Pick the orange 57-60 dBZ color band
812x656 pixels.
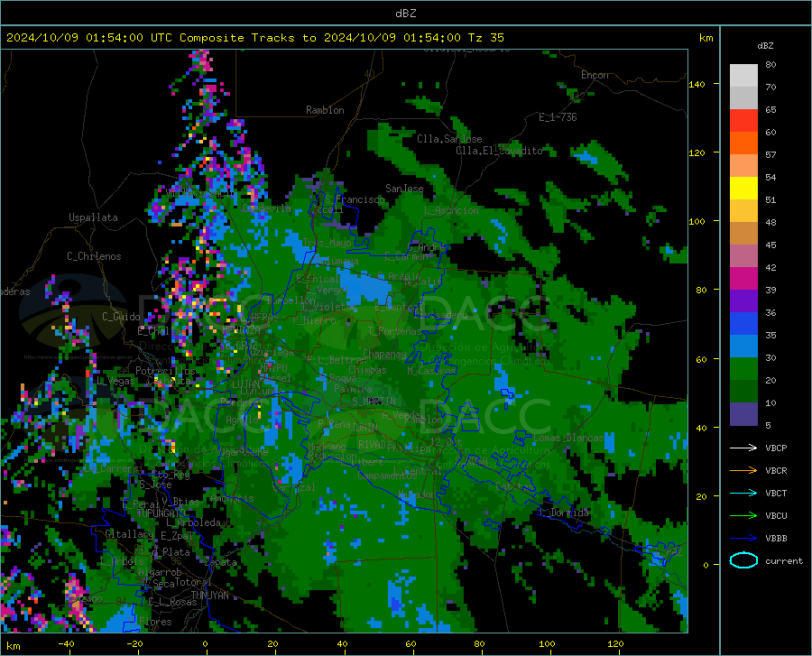click(743, 143)
